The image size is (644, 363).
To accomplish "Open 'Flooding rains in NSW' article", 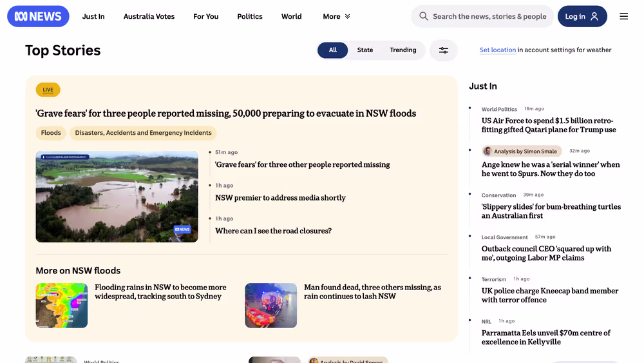I will [160, 292].
